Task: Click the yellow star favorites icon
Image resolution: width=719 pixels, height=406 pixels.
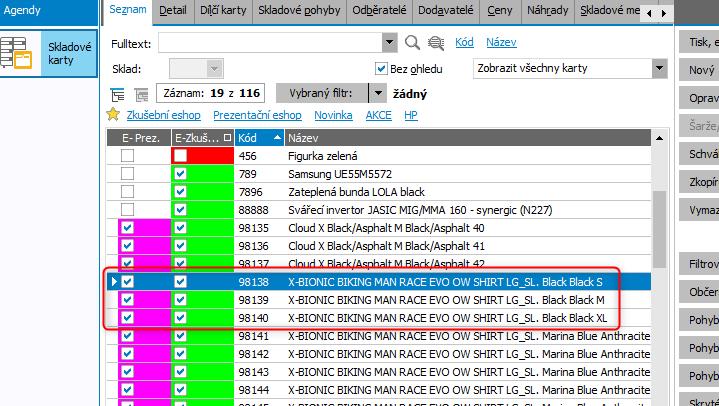Action: (113, 114)
